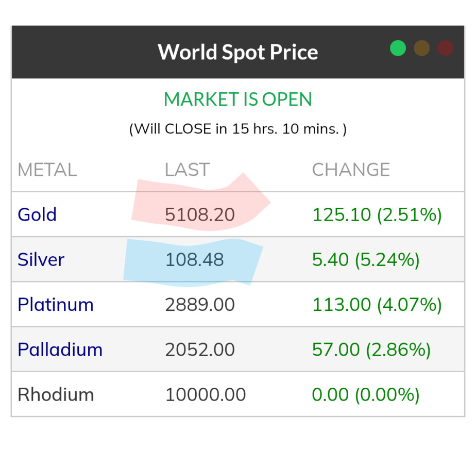Click Rhodium last price 10000.00
Image resolution: width=476 pixels, height=464 pixels.
coord(205,394)
